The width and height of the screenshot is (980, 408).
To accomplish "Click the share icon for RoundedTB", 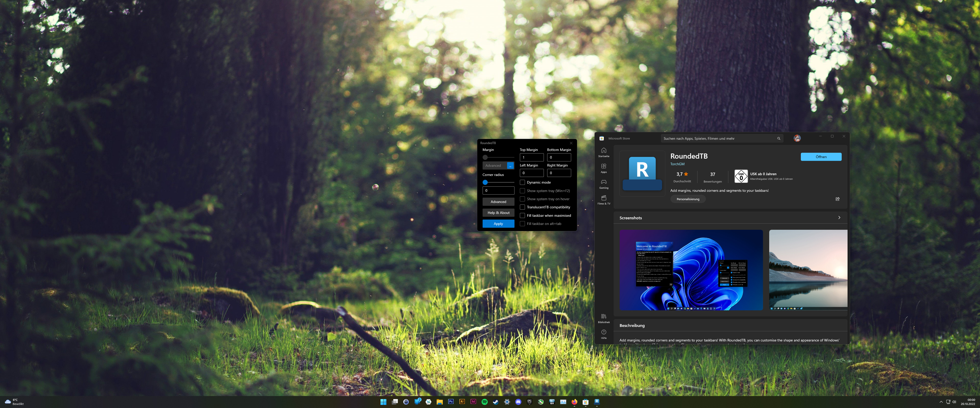I will 837,199.
